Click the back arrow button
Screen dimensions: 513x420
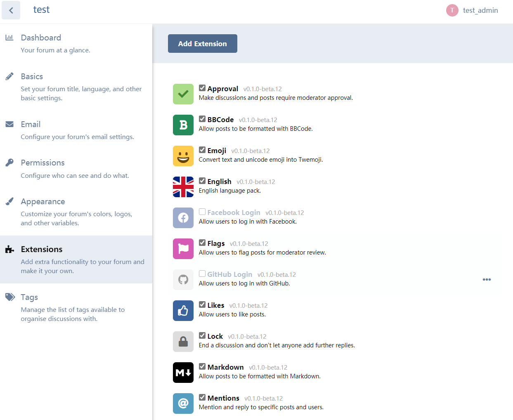(11, 10)
